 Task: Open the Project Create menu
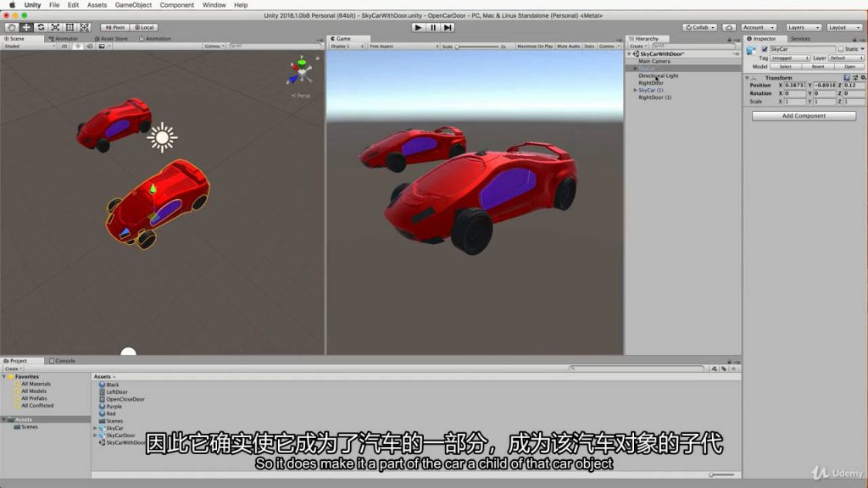13,369
